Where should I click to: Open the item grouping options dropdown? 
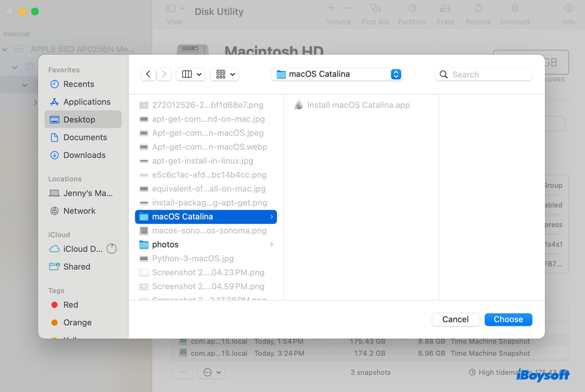[x=225, y=74]
